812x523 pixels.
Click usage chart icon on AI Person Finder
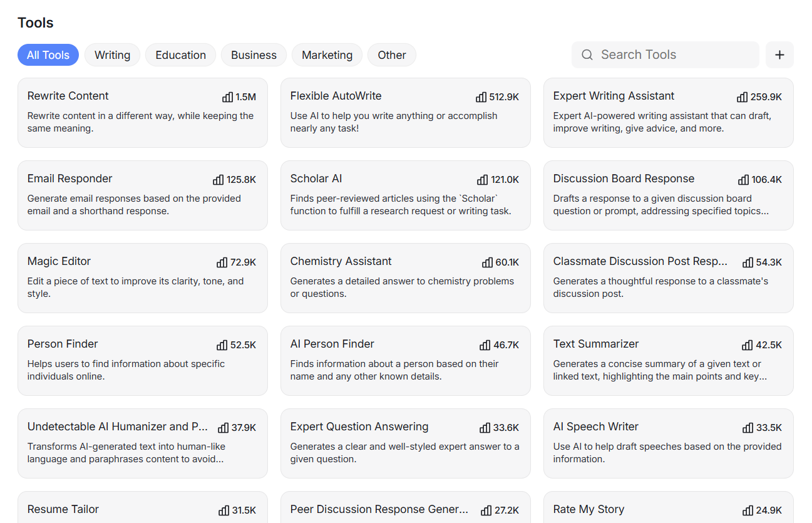(x=485, y=345)
